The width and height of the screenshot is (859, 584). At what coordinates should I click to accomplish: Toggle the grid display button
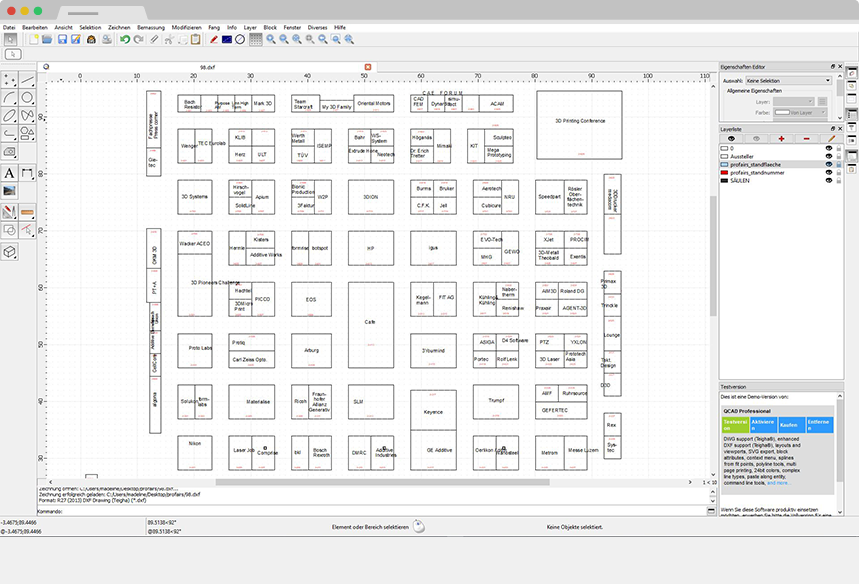(x=256, y=39)
